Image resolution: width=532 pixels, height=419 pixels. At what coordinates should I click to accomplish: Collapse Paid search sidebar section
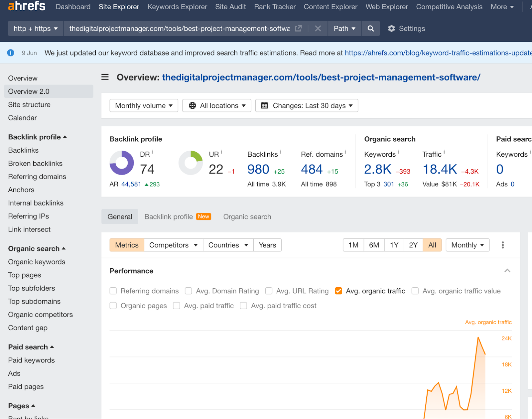click(x=31, y=347)
